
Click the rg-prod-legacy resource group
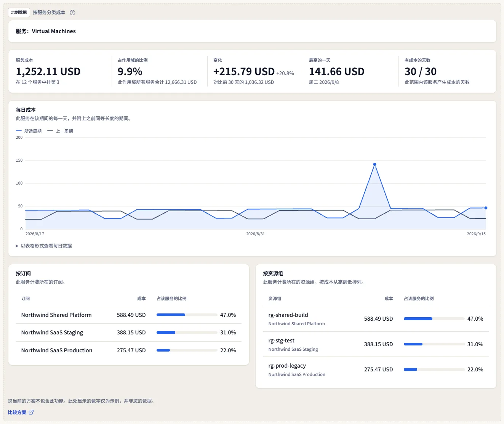(x=287, y=366)
